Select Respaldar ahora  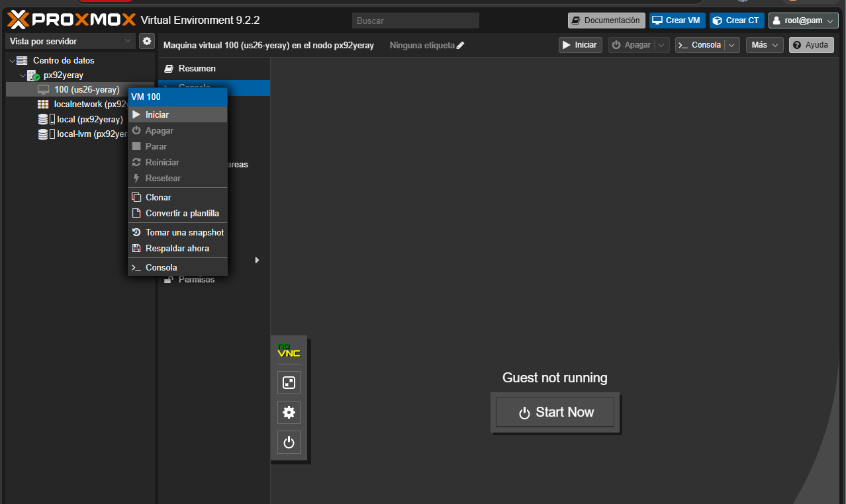[x=177, y=248]
